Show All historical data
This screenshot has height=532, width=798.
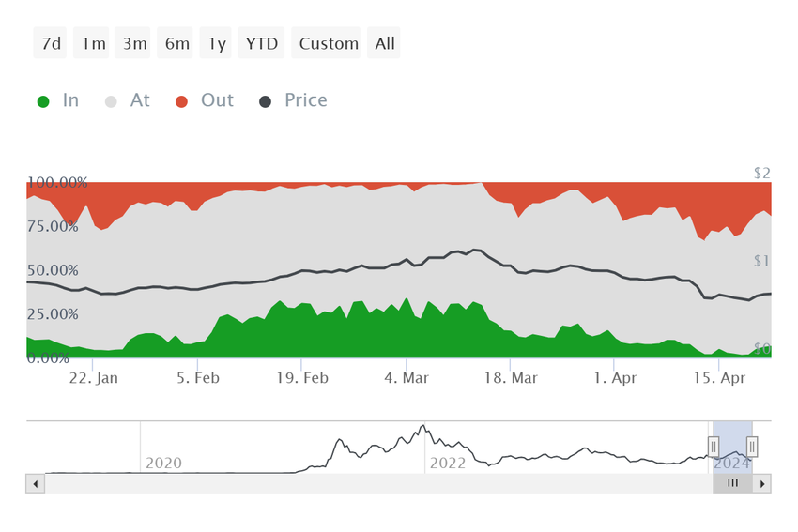tap(384, 43)
